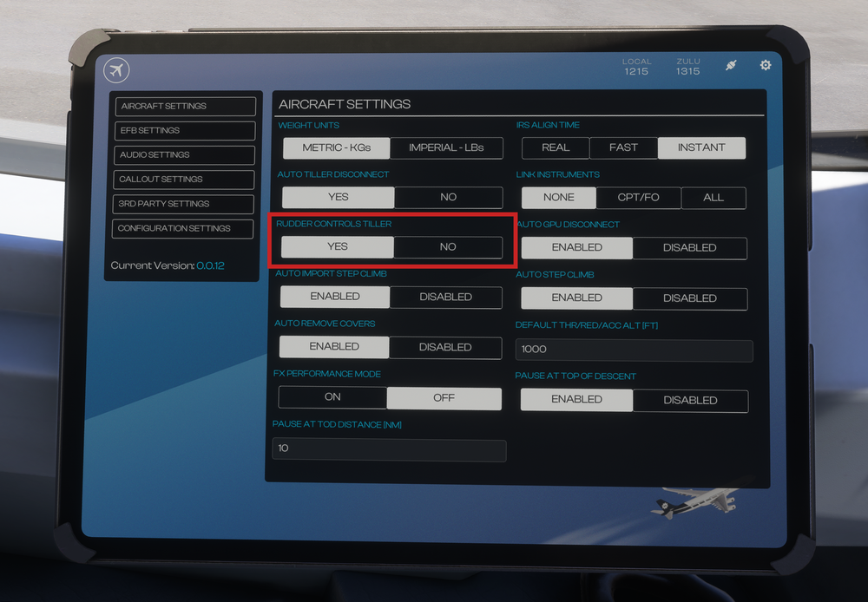Screen dimensions: 868x602
Task: Choose REAL IRS align time
Action: (x=556, y=147)
